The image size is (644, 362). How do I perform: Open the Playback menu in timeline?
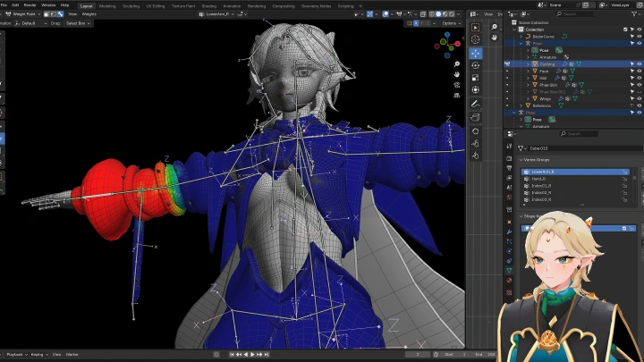[16, 354]
